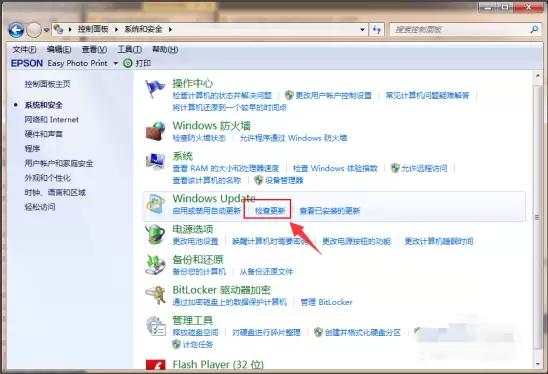Select 硬件和声音 in the sidebar

[x=44, y=134]
